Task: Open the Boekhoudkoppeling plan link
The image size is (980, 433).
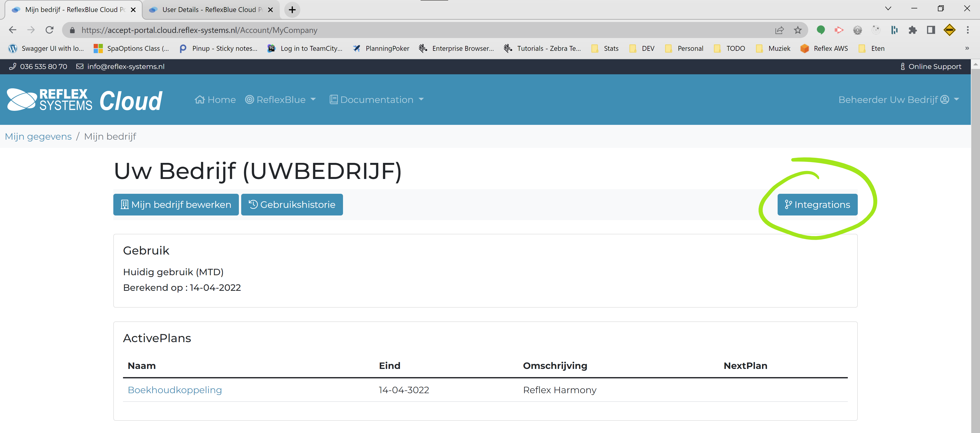Action: (x=175, y=390)
